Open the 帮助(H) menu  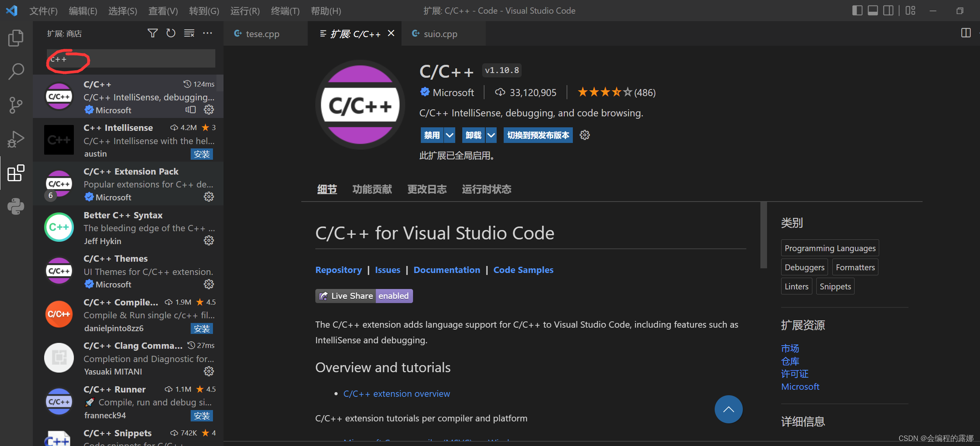[326, 11]
